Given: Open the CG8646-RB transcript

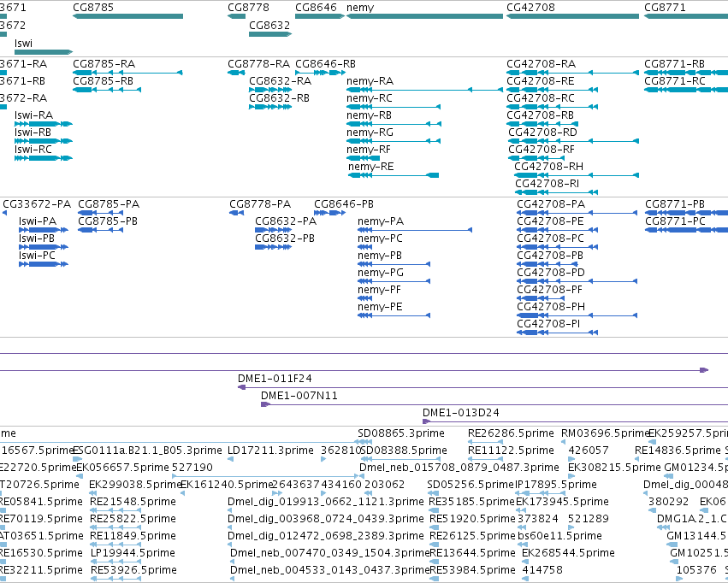Looking at the screenshot, I should [320, 73].
